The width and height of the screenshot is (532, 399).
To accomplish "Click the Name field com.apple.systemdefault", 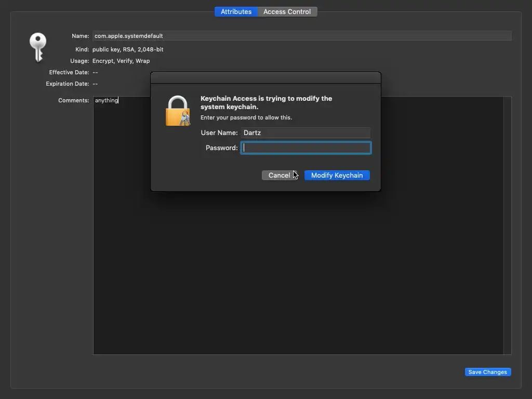I will click(x=302, y=36).
